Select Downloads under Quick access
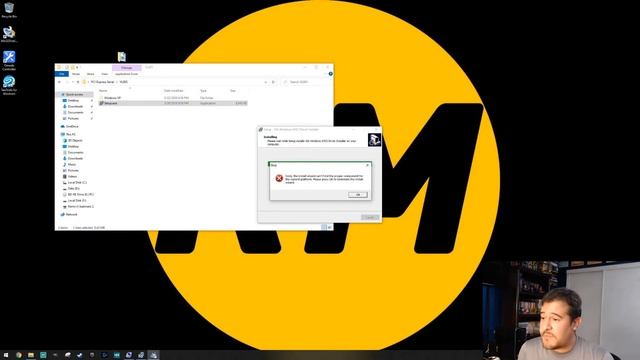Viewport: 640px width, 360px height. click(75, 107)
